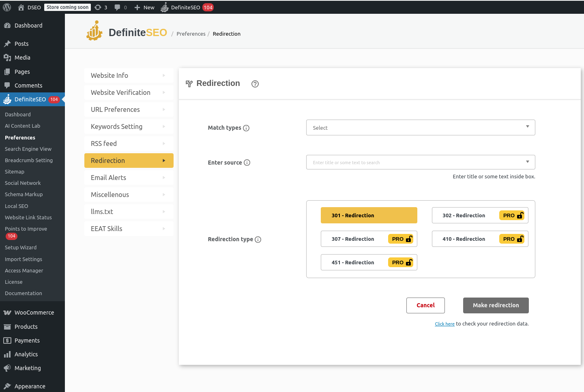584x392 pixels.
Task: Expand the Website Info preferences section
Action: (129, 75)
